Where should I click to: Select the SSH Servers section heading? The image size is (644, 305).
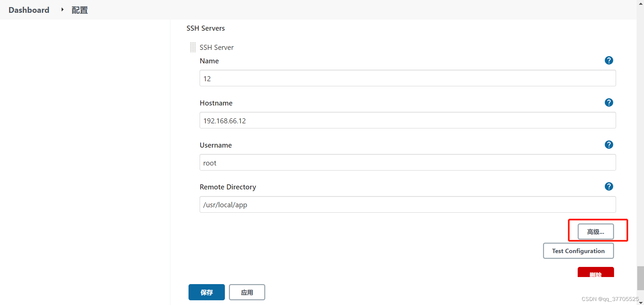(x=206, y=28)
